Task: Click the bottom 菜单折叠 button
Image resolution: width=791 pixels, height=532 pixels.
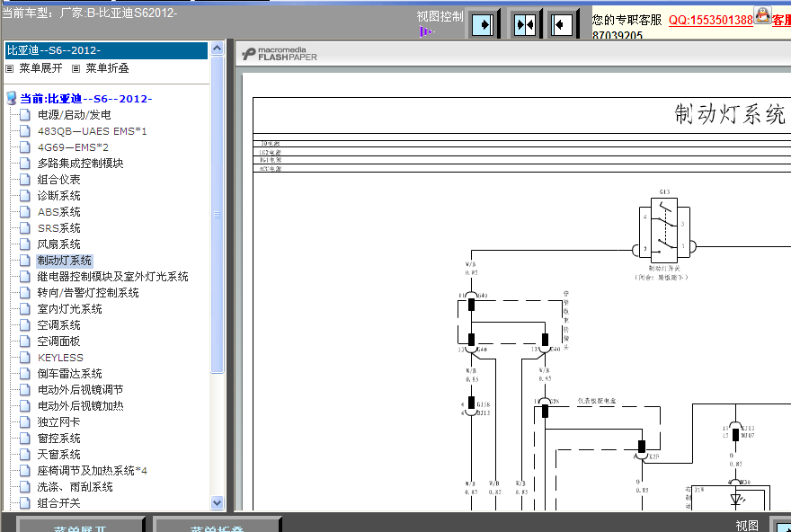Action: [217, 525]
